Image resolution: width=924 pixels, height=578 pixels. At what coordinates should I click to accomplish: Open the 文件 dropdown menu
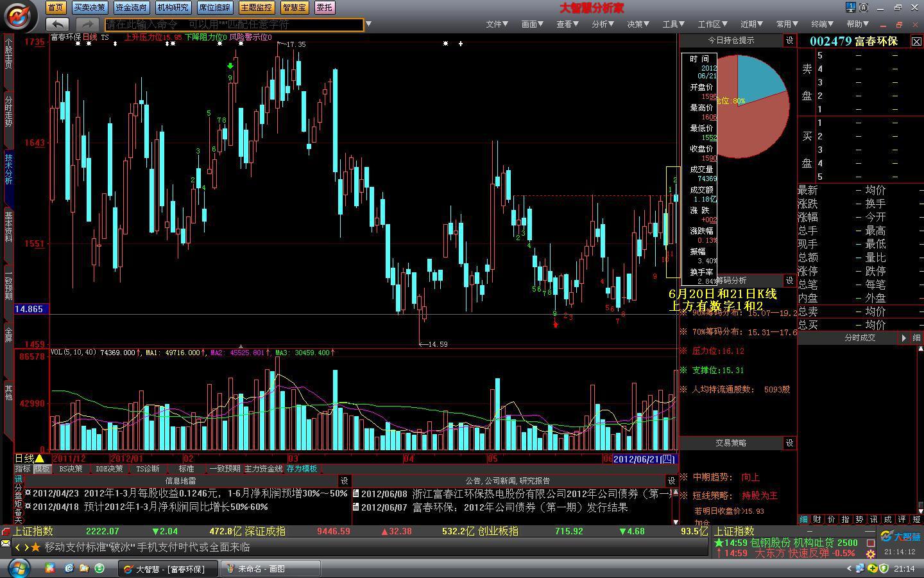click(497, 24)
